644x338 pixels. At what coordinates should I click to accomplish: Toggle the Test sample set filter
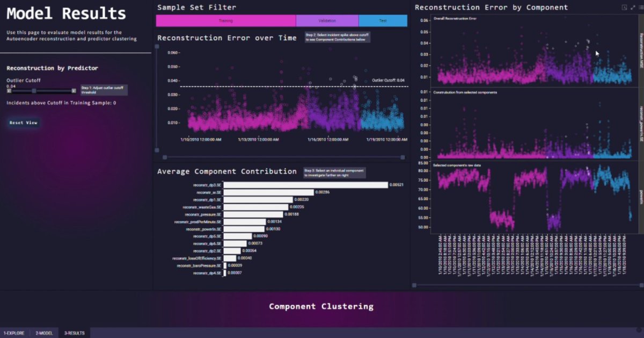tap(382, 20)
